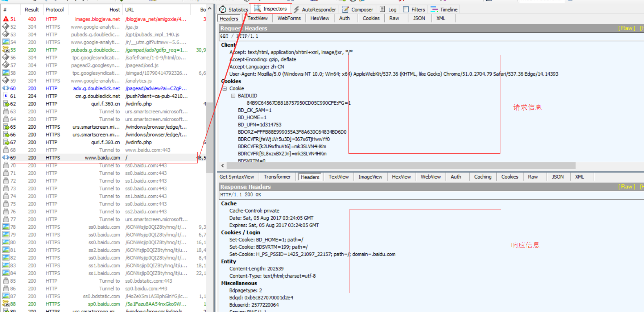Screen dimensions: 644x312
Task: Click the Timeline bars icon
Action: click(434, 9)
